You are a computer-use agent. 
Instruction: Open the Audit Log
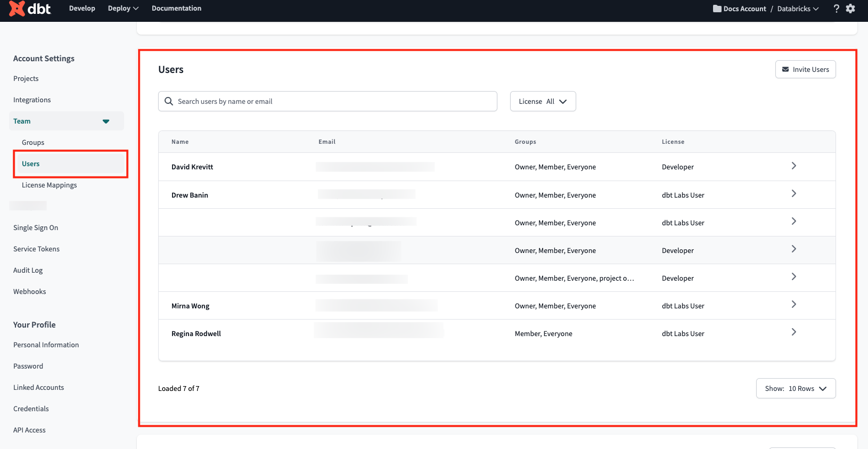click(x=28, y=270)
